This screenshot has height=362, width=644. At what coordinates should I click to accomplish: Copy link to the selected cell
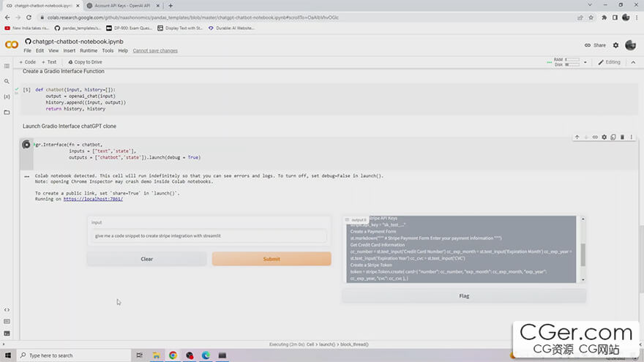tap(595, 137)
